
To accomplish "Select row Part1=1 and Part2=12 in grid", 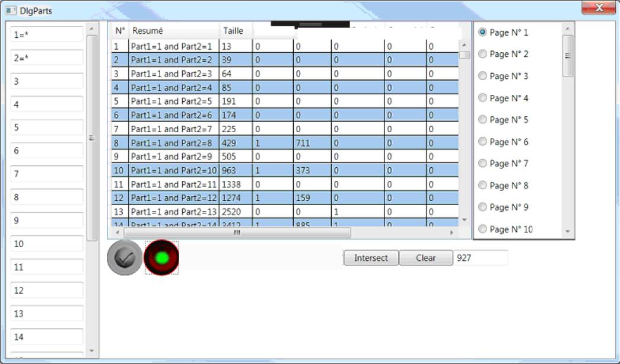I will pyautogui.click(x=173, y=198).
